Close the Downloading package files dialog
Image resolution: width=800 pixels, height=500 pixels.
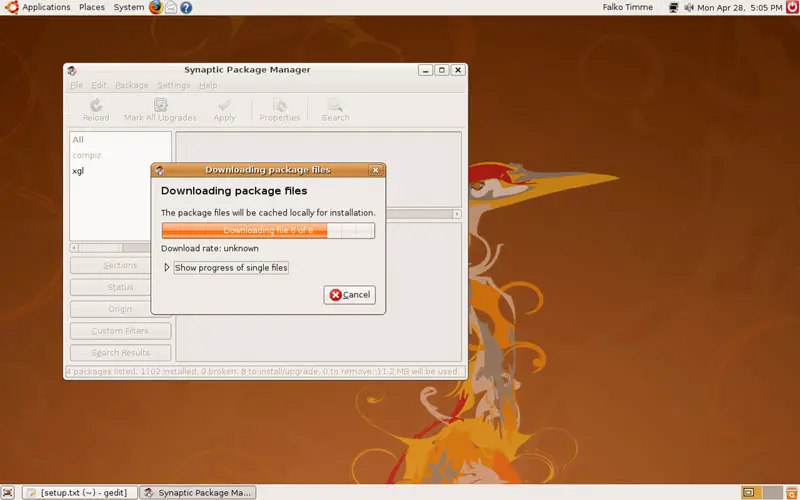pos(376,170)
